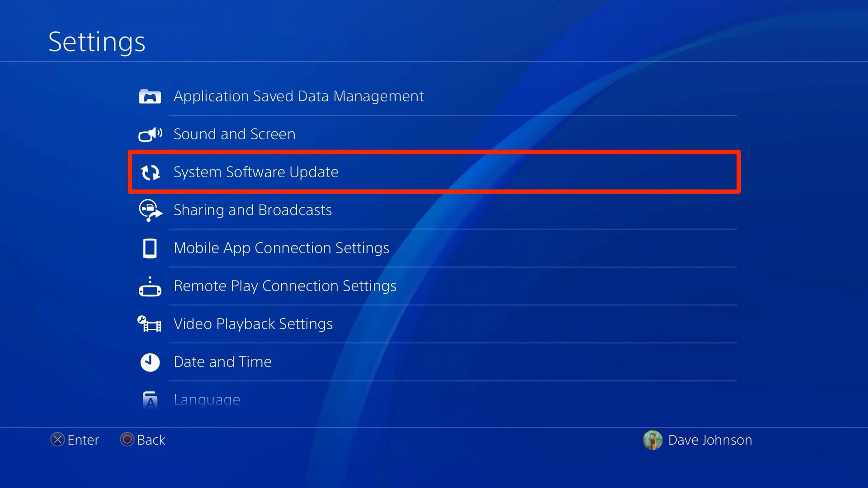868x488 pixels.
Task: Click the Mobile App Connection phone icon
Action: pyautogui.click(x=150, y=248)
